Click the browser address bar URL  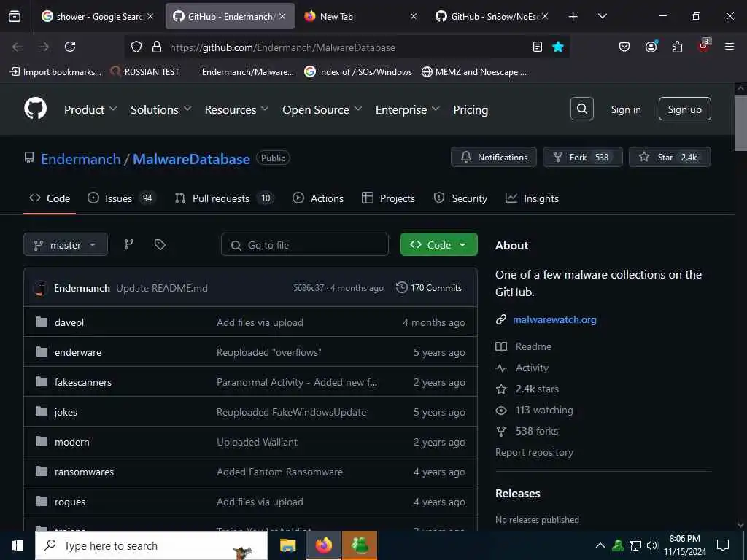click(282, 47)
